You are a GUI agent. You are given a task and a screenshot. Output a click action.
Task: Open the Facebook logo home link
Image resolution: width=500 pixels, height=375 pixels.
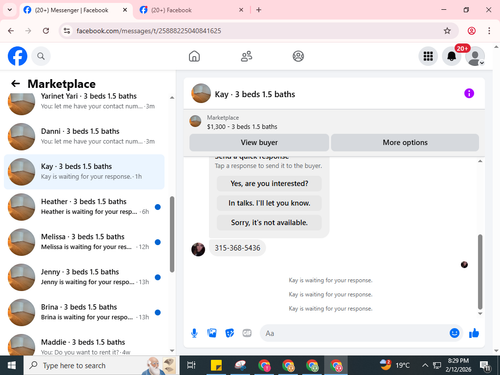(17, 56)
